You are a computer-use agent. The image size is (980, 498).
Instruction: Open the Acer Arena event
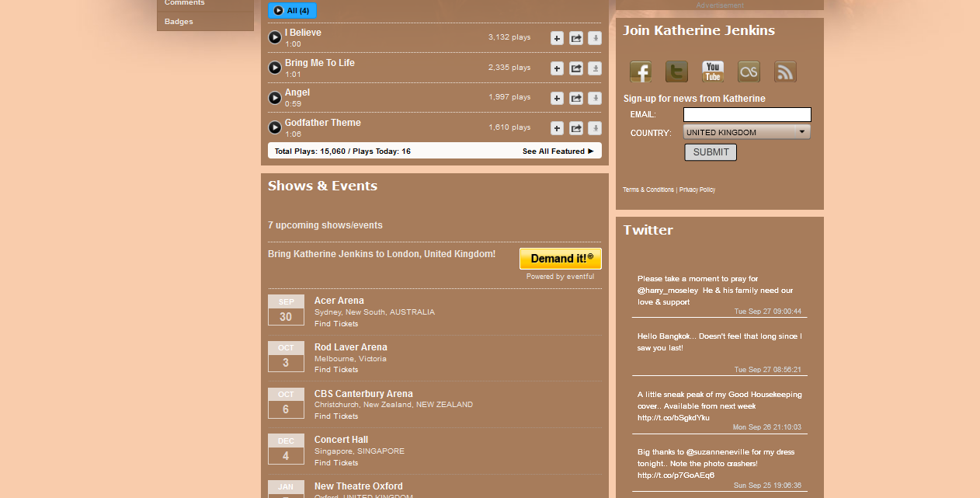point(339,301)
